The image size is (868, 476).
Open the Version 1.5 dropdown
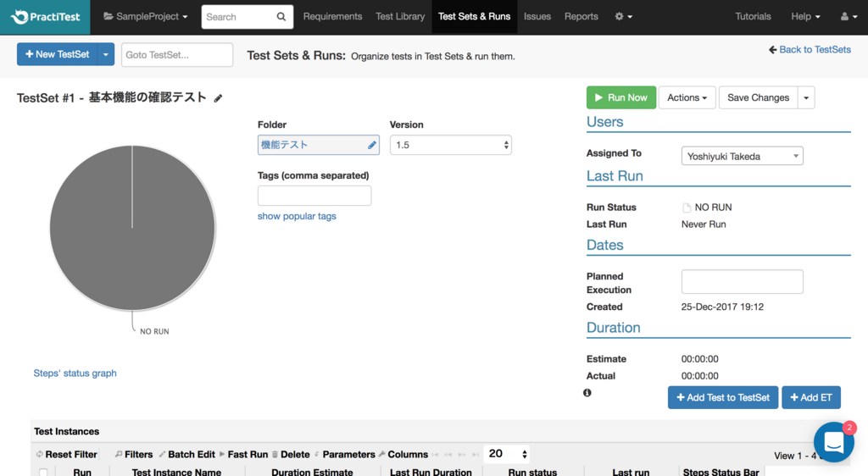[451, 145]
